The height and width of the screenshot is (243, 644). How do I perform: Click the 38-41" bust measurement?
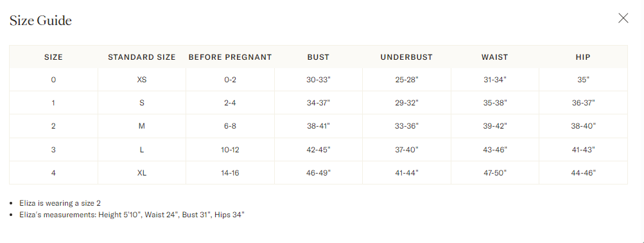[318, 126]
